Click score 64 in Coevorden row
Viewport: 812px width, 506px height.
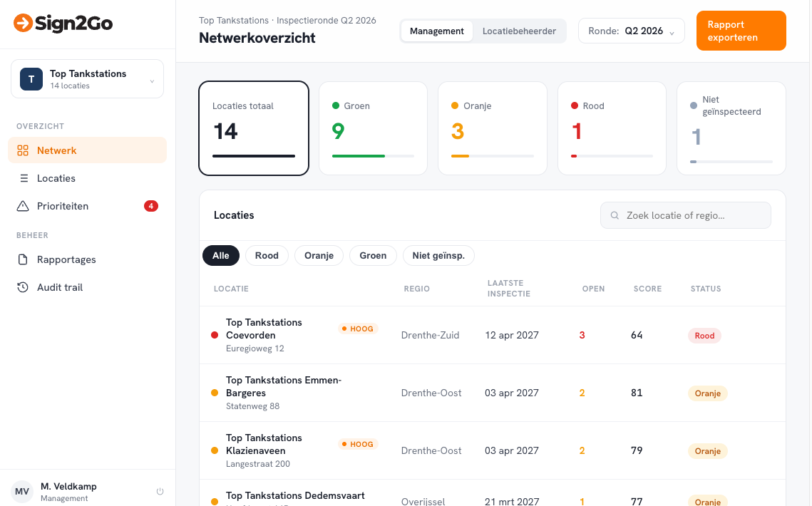637,335
